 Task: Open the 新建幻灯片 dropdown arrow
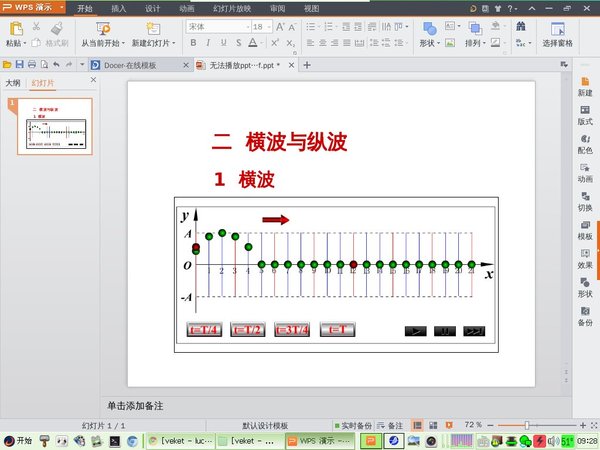point(174,44)
